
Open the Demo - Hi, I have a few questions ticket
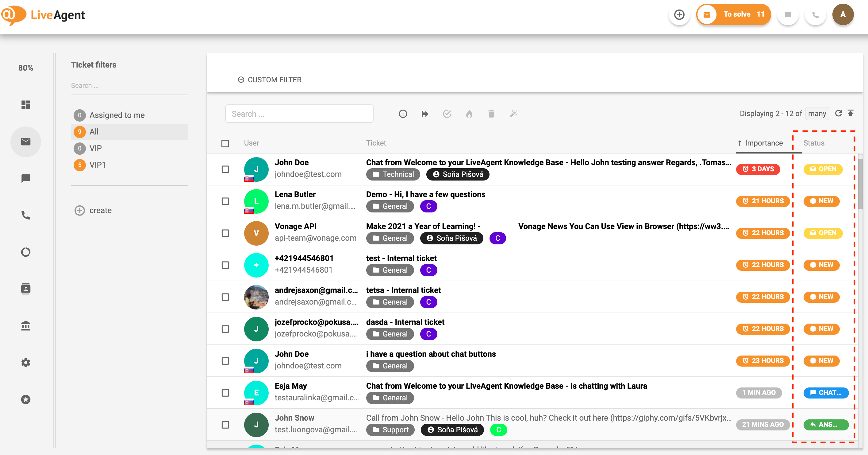426,195
